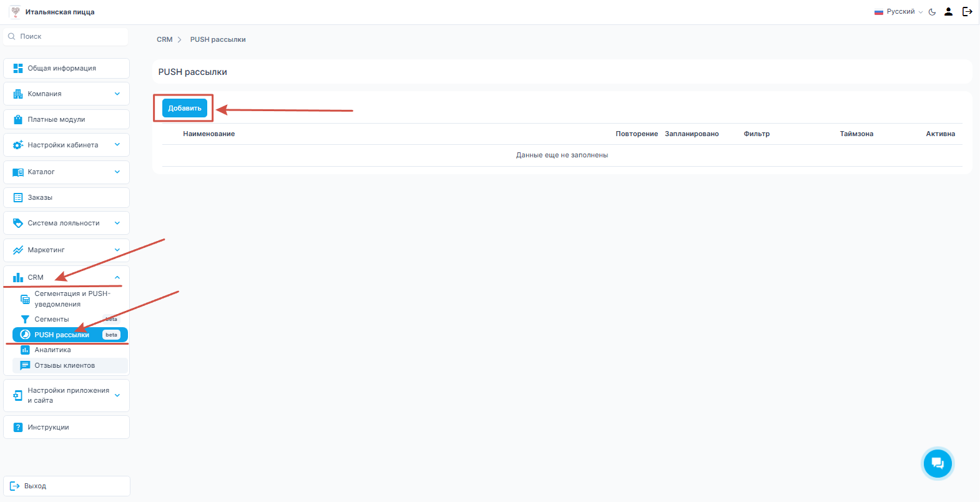Expand the Компания menu section

pos(117,94)
